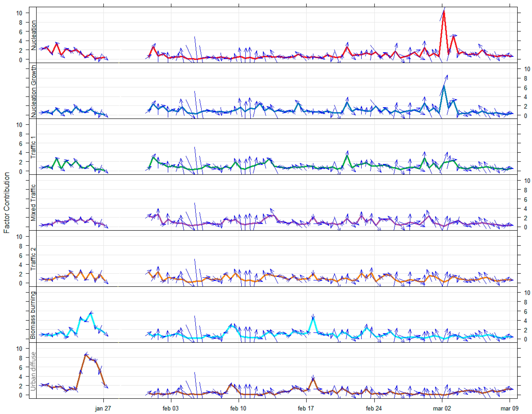The height and width of the screenshot is (414, 532).
Task: Click the mar 09 date label
Action: [509, 408]
